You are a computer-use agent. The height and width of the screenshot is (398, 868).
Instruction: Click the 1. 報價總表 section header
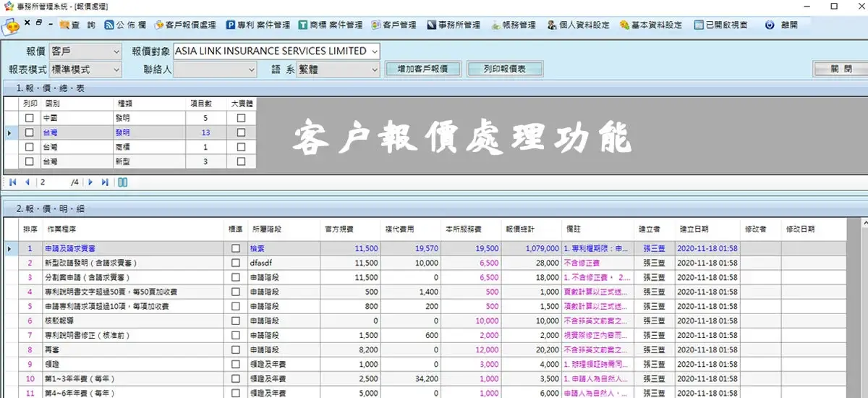click(x=434, y=88)
